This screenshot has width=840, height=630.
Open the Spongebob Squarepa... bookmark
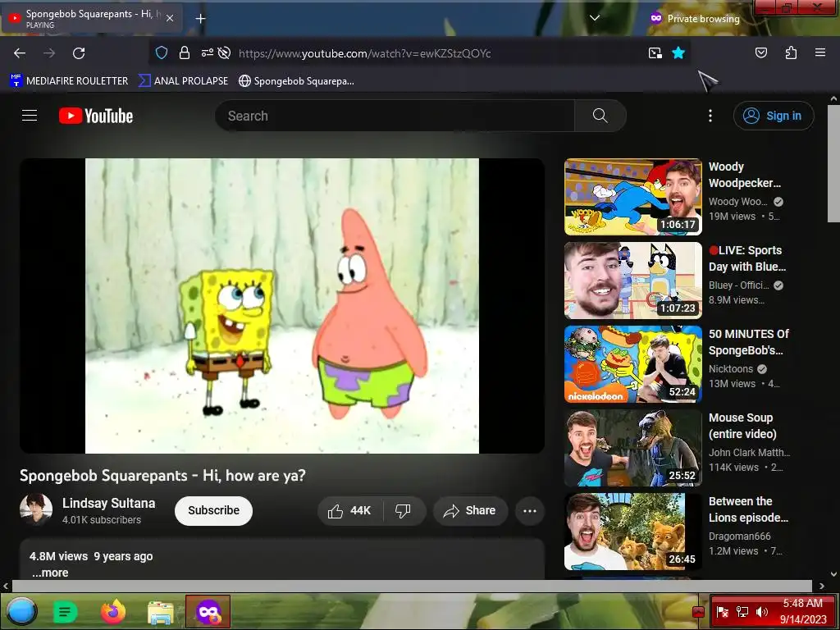296,81
